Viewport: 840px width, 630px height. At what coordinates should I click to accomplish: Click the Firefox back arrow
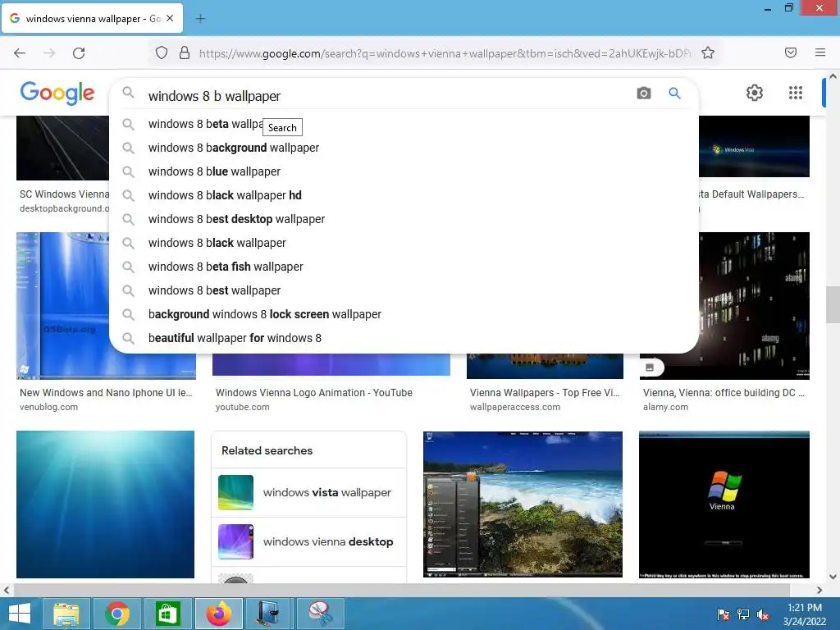point(20,53)
